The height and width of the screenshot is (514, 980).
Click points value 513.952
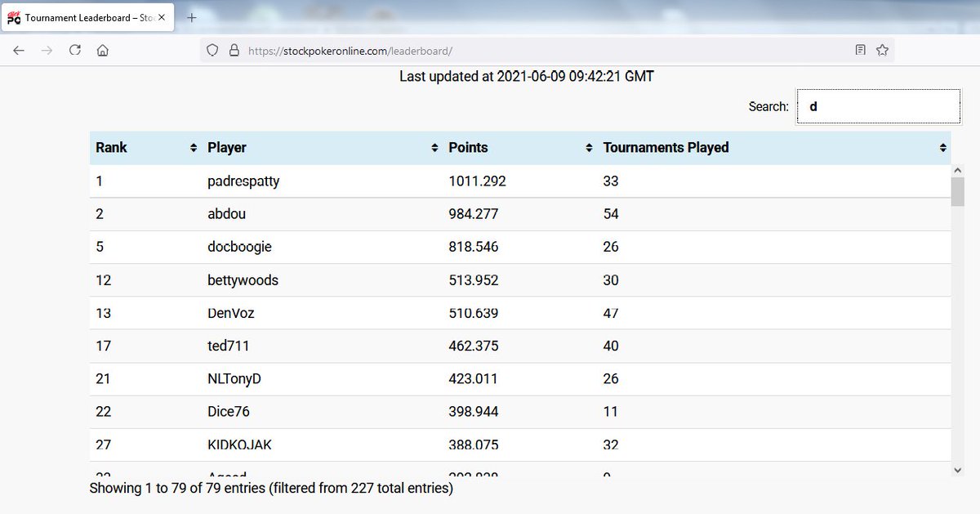click(x=474, y=280)
